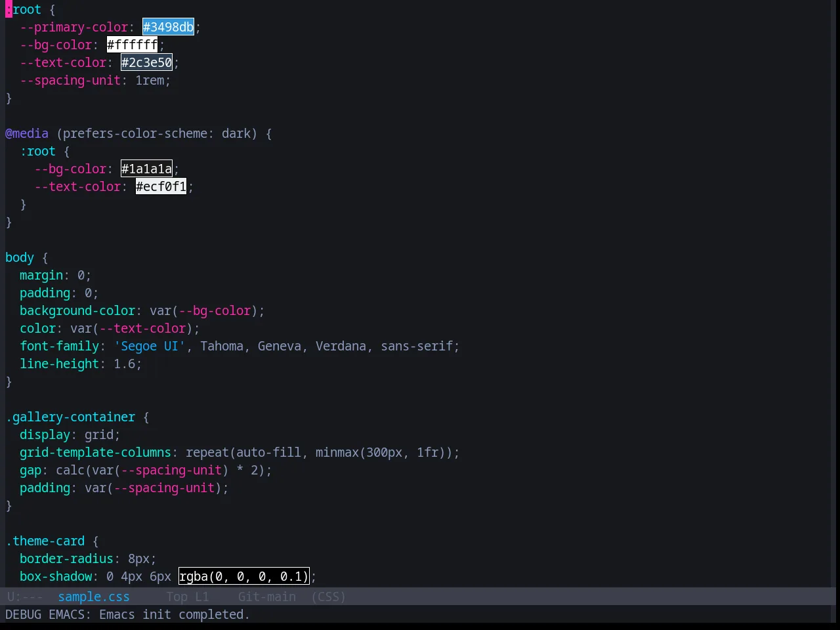
Task: Click the font-family property
Action: pyautogui.click(x=60, y=346)
